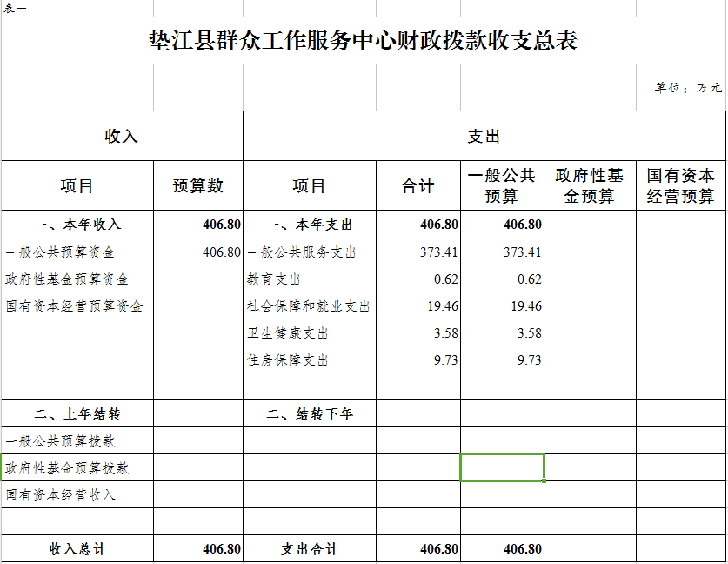Select the 一般公共服务支出 cell
The image size is (728, 564).
[310, 252]
